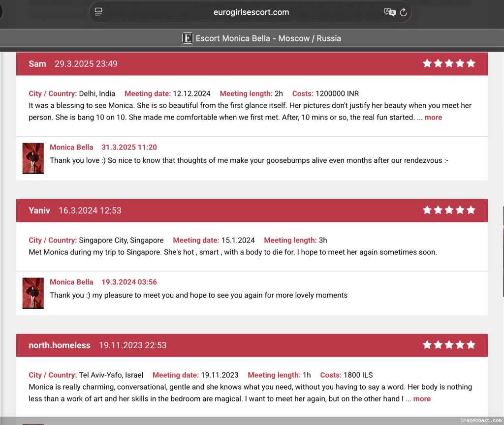
Task: Click reviewer name Yaniv in the header
Action: [39, 211]
